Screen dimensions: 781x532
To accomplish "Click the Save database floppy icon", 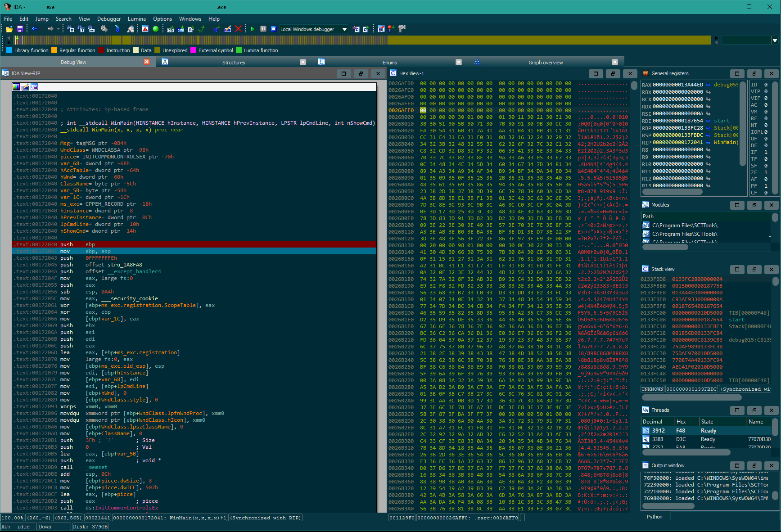I will coord(20,29).
